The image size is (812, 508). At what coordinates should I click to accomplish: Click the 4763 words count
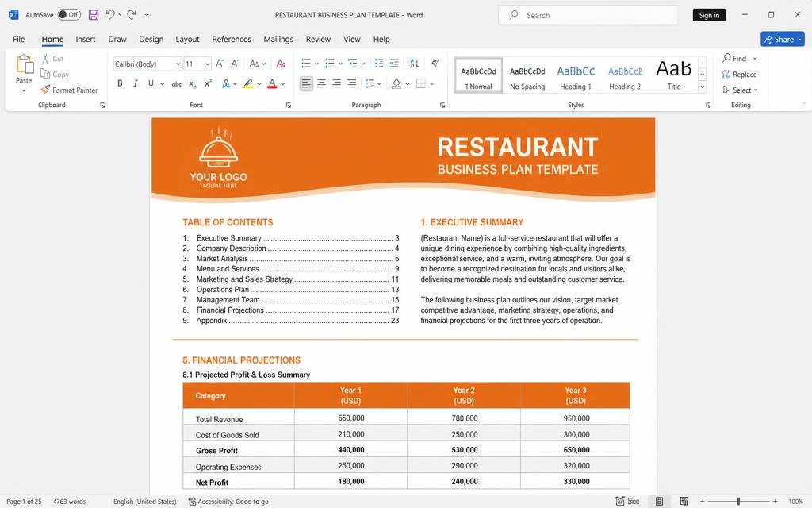click(70, 502)
